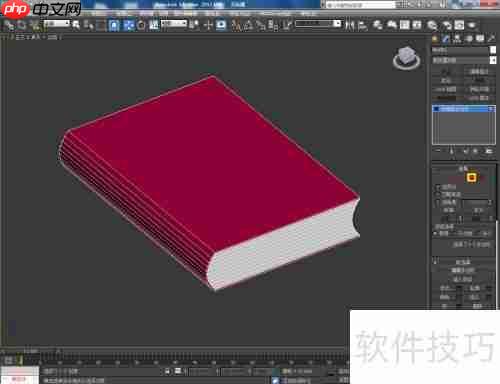Activate Bind to Space Warp tool
Image resolution: width=500 pixels, height=384 pixels.
coord(35,25)
